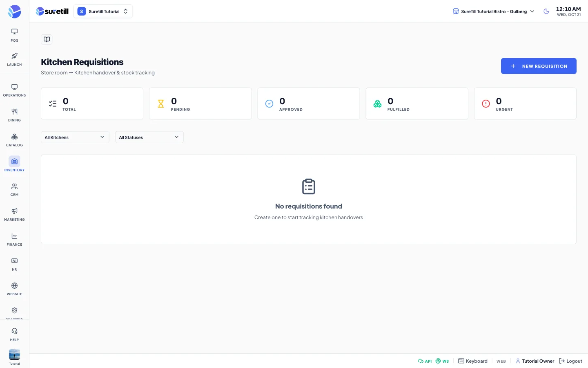Open the Catalog section
This screenshot has height=368, width=588.
14,140
